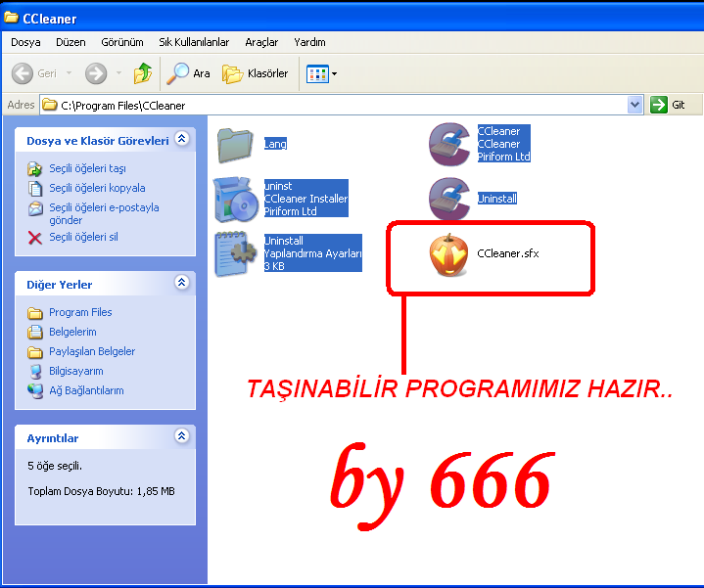Open the Views dropdown arrow
The image size is (704, 588).
point(335,74)
